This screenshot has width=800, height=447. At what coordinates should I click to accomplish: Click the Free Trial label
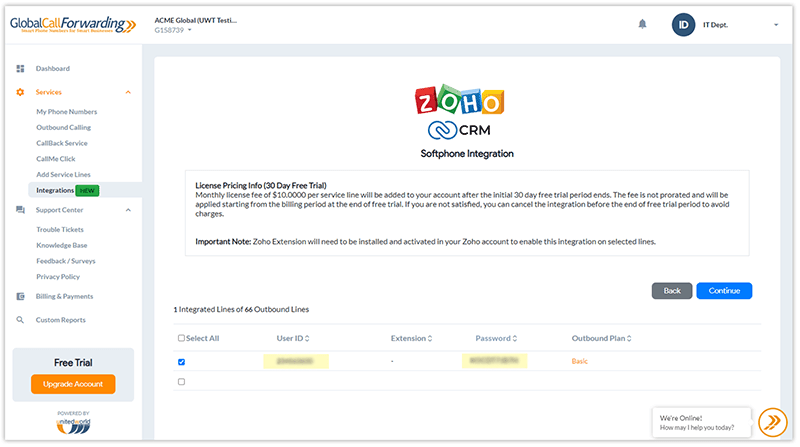[x=73, y=363]
